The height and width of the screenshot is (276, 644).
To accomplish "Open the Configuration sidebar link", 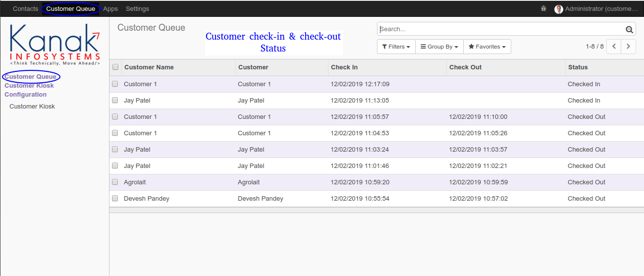I will 26,95.
